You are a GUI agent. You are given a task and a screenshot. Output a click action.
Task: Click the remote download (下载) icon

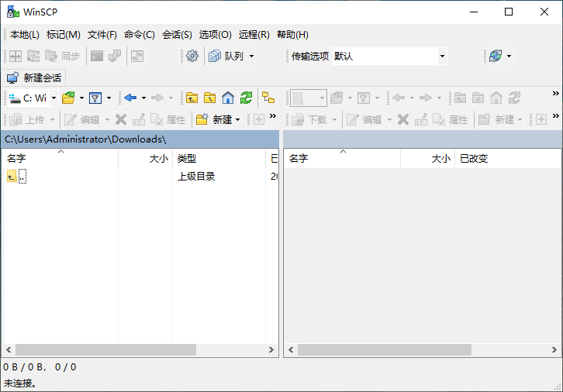298,119
